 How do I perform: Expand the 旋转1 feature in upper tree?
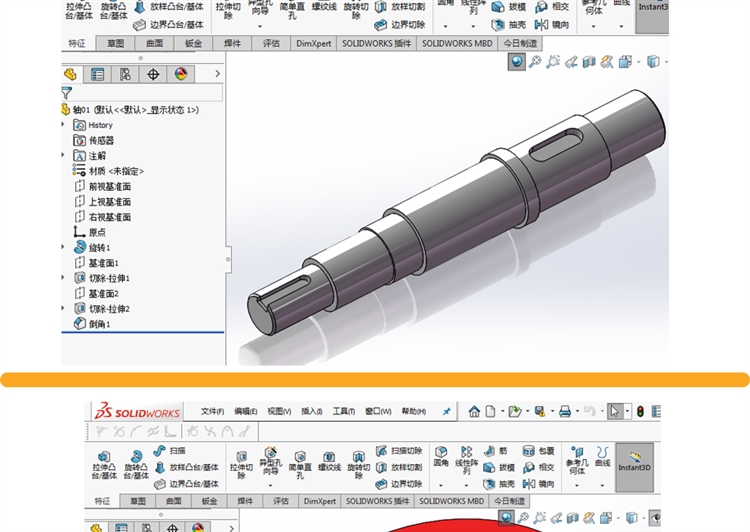[x=63, y=247]
